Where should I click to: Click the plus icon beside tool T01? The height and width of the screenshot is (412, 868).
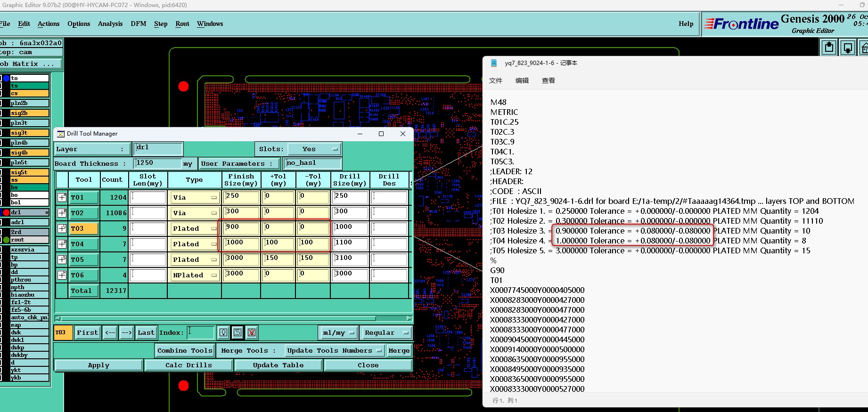click(62, 197)
